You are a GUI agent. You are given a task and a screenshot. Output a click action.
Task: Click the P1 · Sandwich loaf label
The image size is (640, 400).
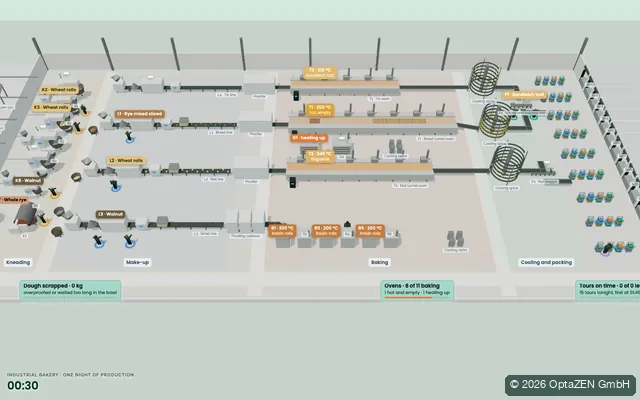(524, 95)
